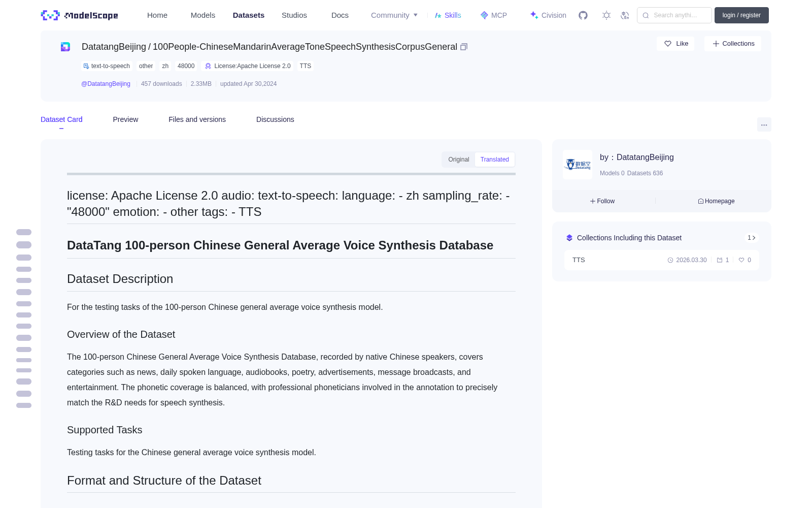Switch language with the translate globe icon
Viewport: 812px width, 508px height.
coord(625,15)
